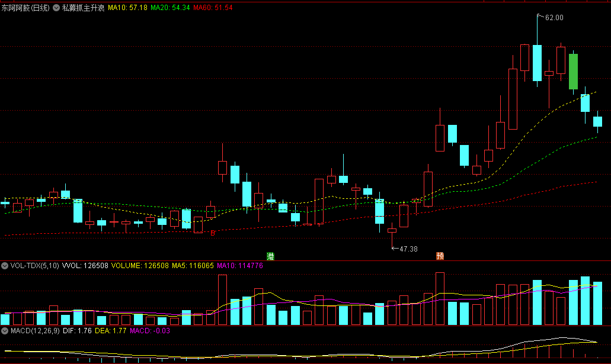Click the orange 预 forecast marker icon
Image resolution: width=611 pixels, height=364 pixels.
[440, 256]
